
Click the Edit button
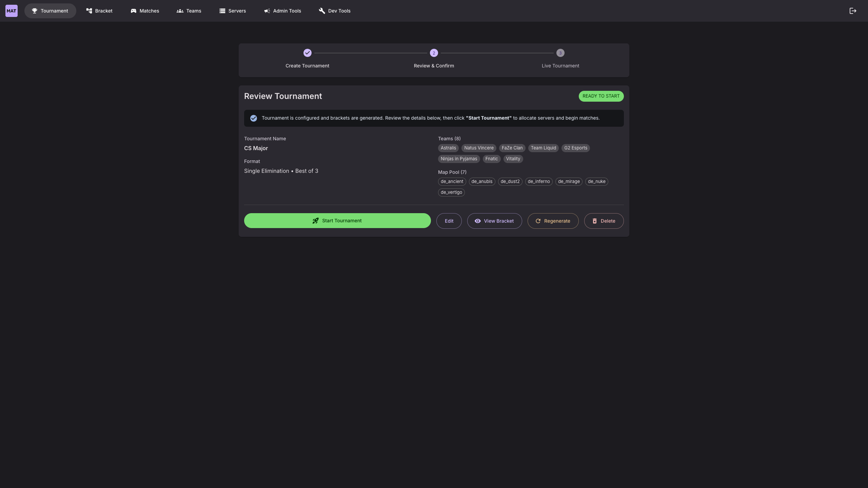click(449, 221)
